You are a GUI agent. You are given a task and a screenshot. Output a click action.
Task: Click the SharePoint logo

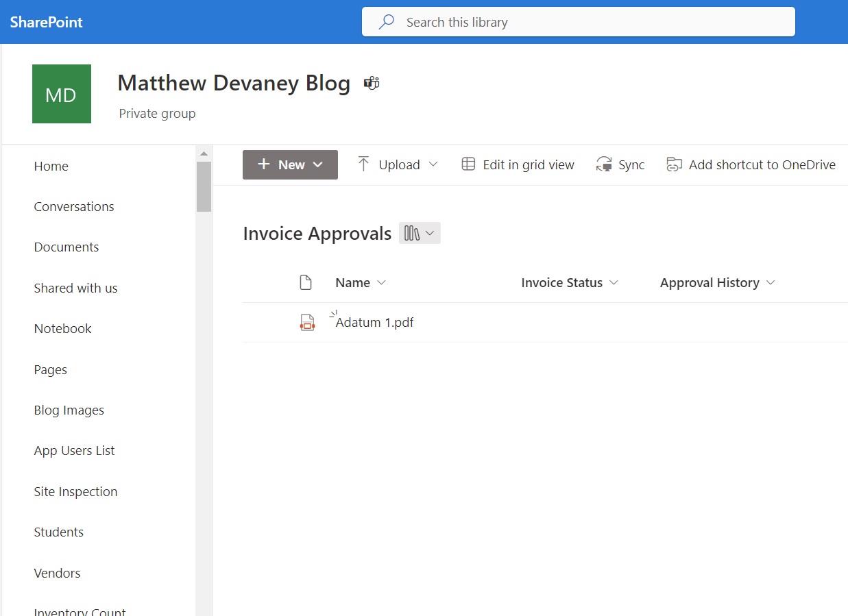click(x=45, y=21)
